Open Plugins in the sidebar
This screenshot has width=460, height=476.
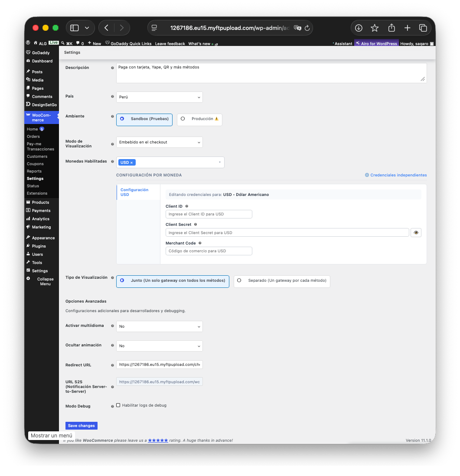39,246
